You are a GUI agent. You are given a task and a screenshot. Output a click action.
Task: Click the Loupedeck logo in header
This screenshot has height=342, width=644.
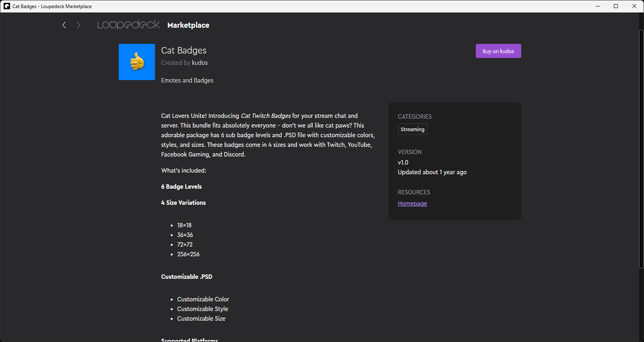(128, 25)
